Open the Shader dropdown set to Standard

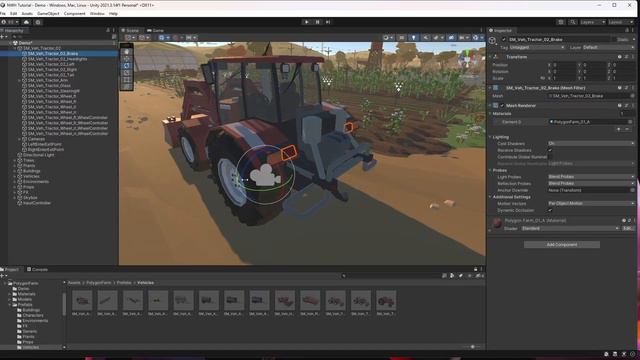click(570, 229)
